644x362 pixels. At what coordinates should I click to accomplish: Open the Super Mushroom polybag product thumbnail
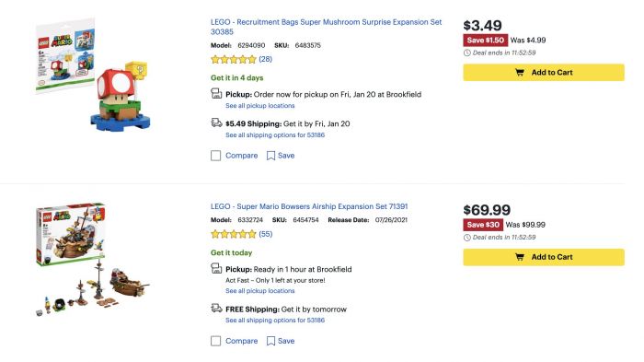click(x=93, y=75)
